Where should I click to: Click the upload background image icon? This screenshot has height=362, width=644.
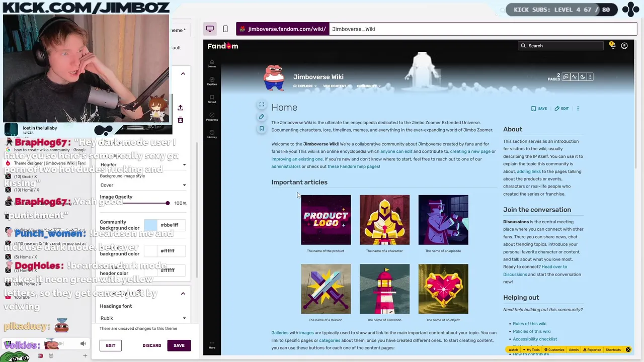click(x=180, y=108)
